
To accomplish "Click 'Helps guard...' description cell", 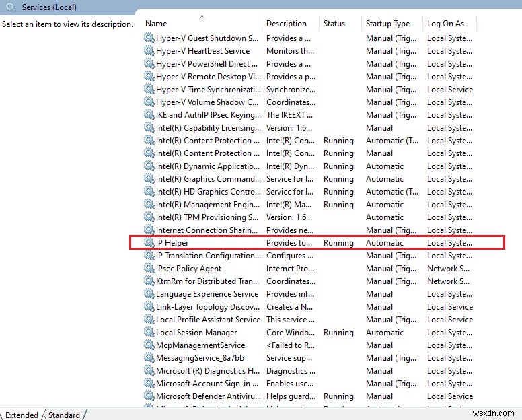I will coord(291,396).
